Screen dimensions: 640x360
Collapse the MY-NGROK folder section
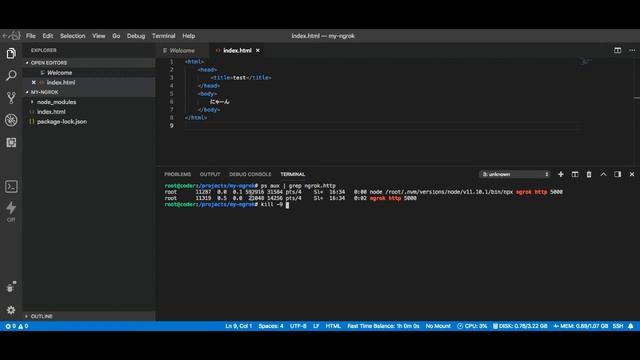pos(89,92)
